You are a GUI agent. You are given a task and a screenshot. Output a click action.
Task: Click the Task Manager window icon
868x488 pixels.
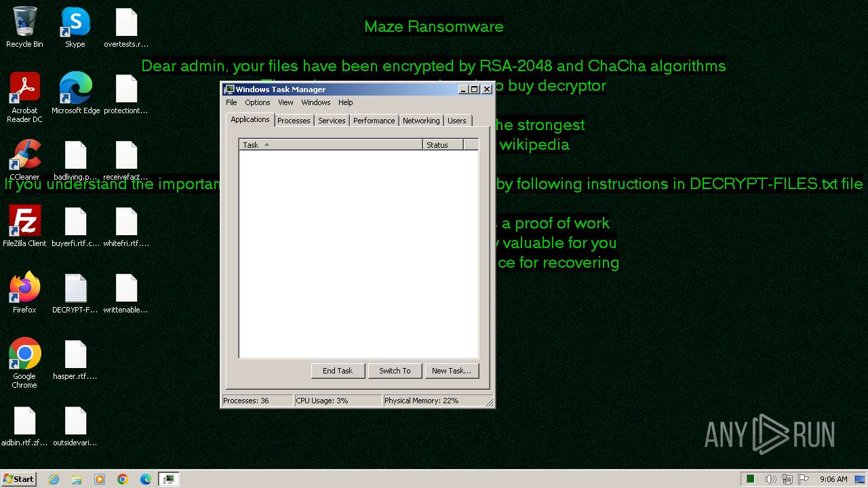(x=229, y=89)
